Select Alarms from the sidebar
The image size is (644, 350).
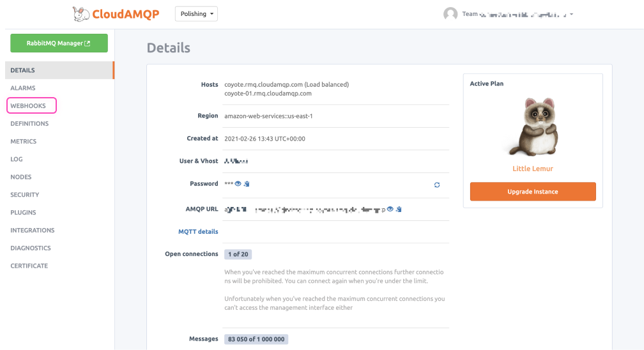(23, 88)
